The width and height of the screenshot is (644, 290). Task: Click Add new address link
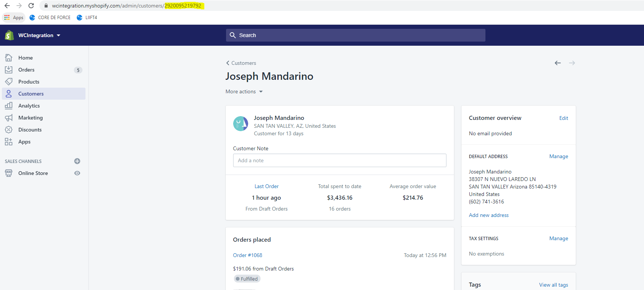point(488,215)
